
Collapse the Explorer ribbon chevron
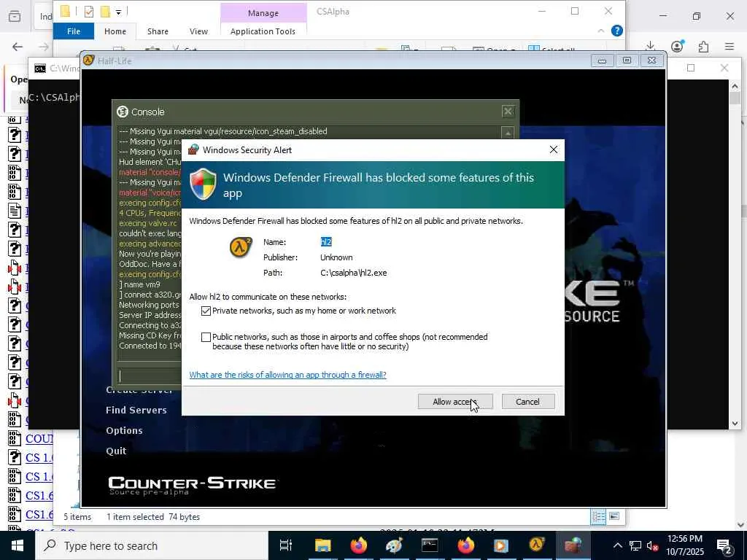600,31
